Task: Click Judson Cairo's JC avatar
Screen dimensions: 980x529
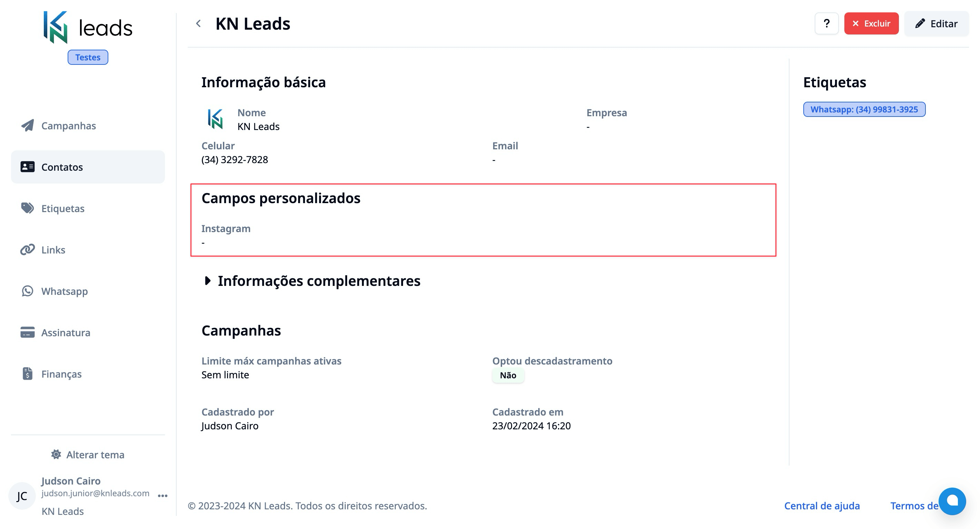Action: pos(21,496)
